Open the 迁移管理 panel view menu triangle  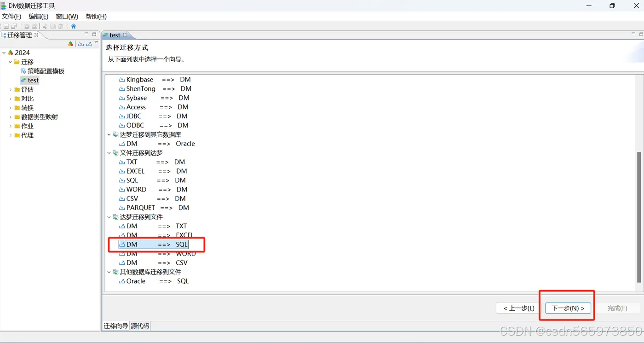[x=96, y=43]
